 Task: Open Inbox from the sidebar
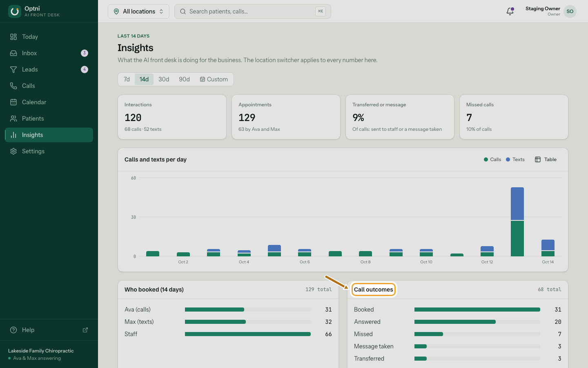49,53
